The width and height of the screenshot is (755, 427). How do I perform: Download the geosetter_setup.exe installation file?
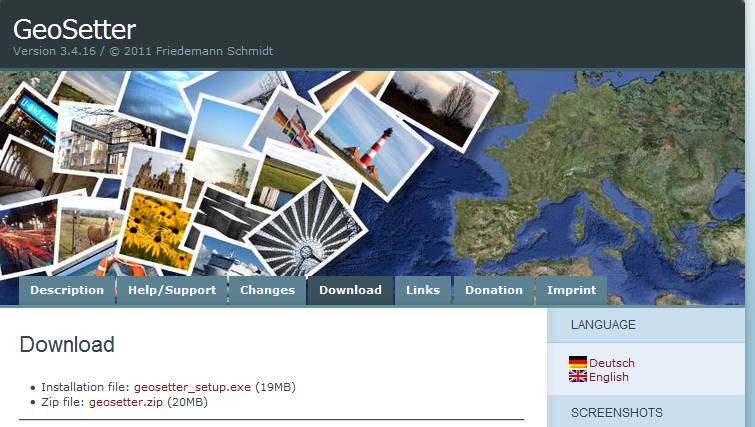click(193, 386)
